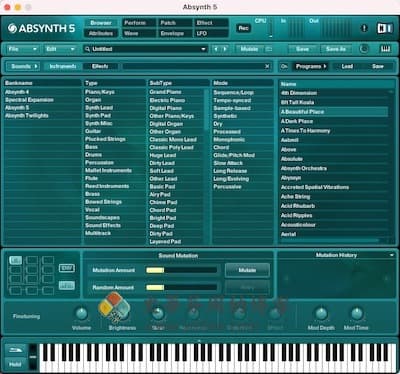Click the Save As button
The height and width of the screenshot is (374, 400).
336,49
